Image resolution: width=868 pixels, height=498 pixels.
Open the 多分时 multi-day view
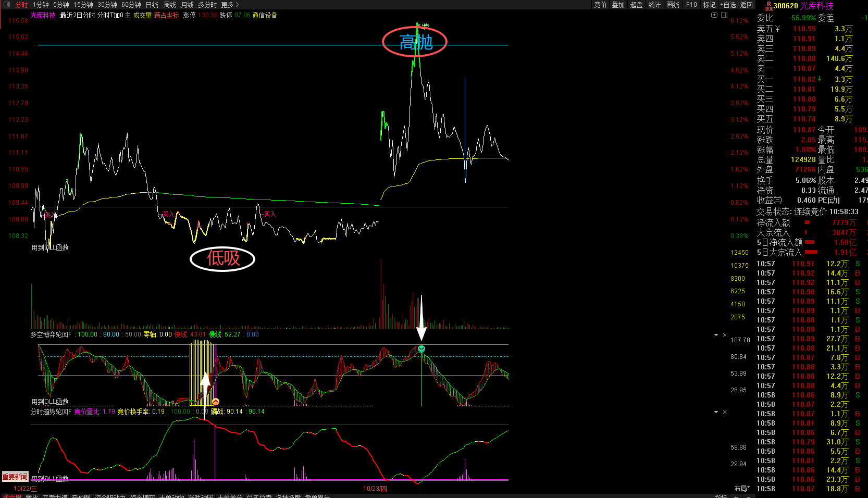coord(207,5)
